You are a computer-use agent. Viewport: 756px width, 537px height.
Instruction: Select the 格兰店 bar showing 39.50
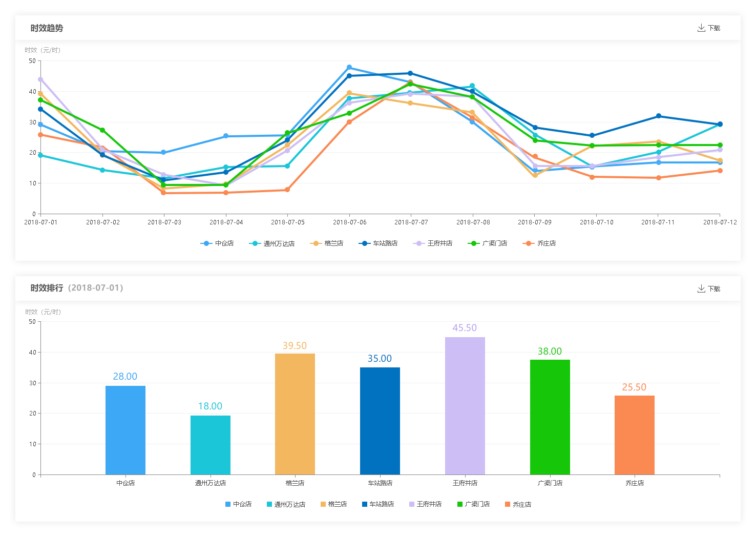pyautogui.click(x=295, y=414)
